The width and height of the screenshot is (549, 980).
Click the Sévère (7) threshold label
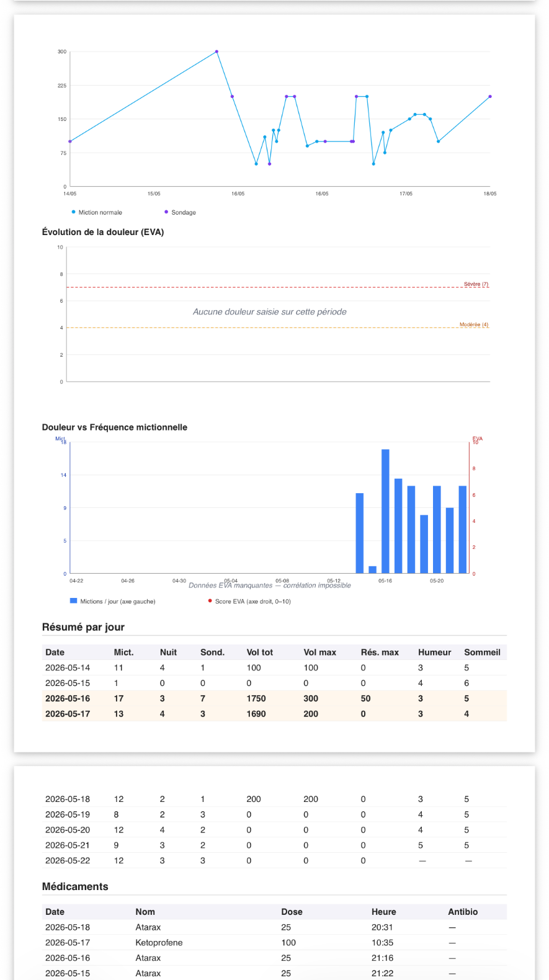tap(476, 284)
